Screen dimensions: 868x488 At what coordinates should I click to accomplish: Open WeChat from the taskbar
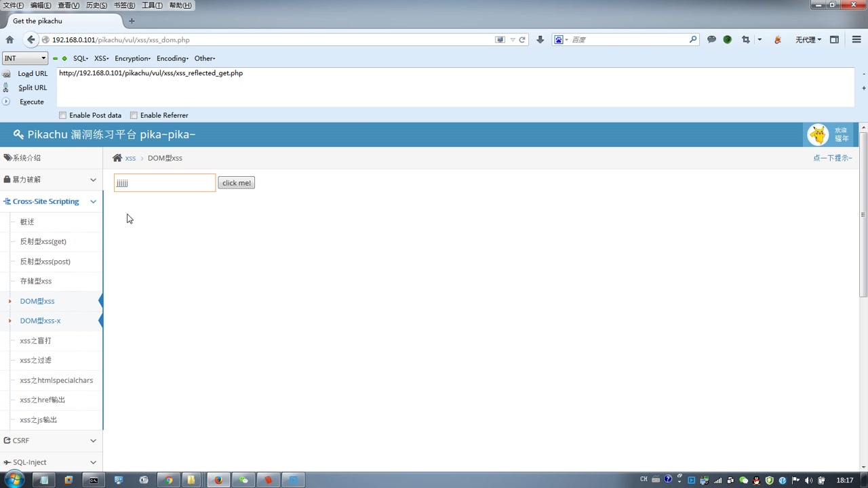[x=243, y=480]
